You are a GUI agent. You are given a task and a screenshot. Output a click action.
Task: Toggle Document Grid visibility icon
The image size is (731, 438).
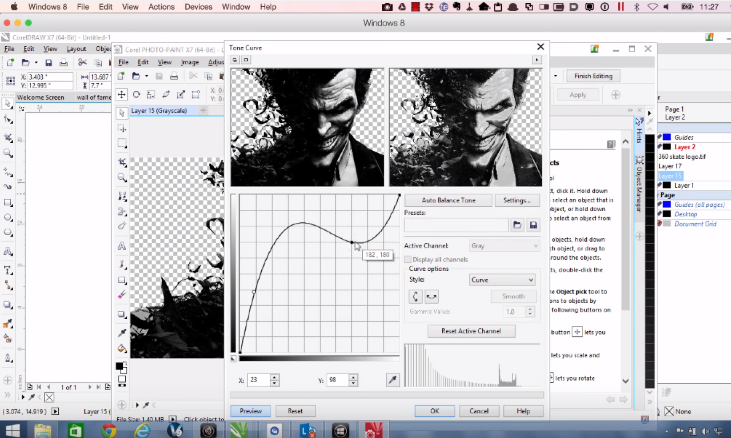click(660, 224)
